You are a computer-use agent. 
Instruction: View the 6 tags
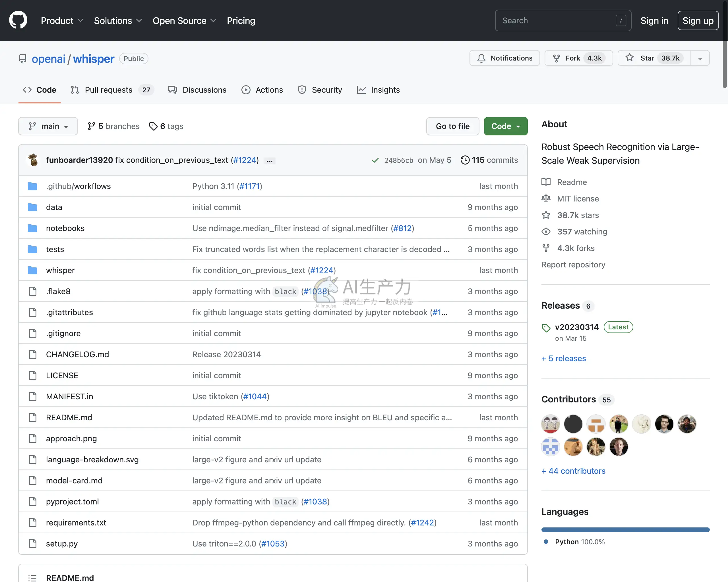point(166,126)
